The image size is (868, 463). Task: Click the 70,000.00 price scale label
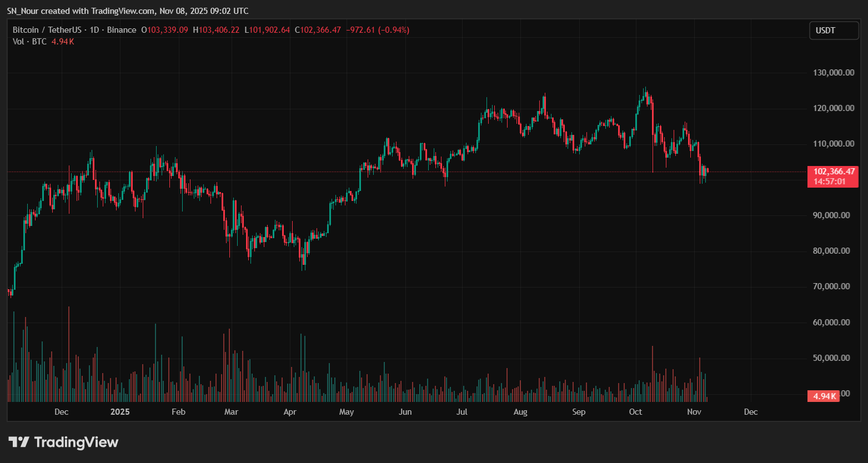pyautogui.click(x=831, y=286)
